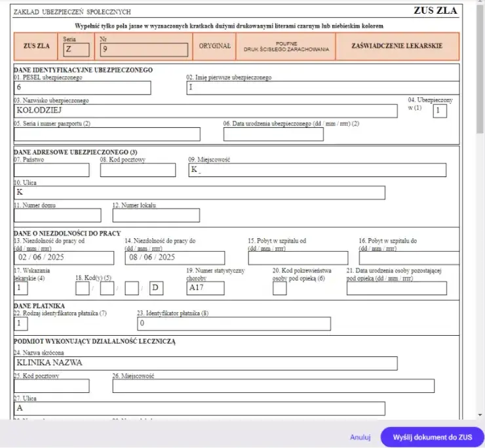This screenshot has width=485, height=448.
Task: Click the third Kod(y) box
Action: point(132,288)
